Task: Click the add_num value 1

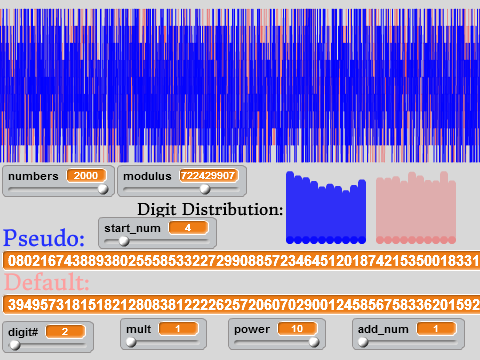Action: 436,329
